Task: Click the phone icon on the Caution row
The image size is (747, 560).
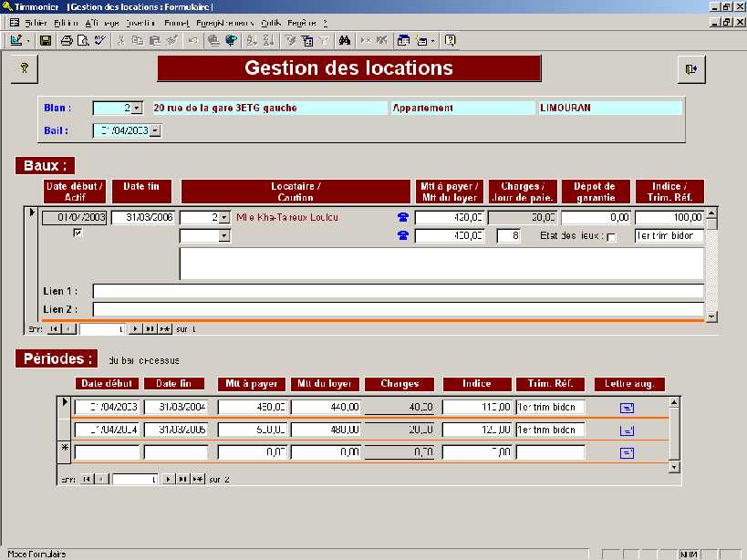Action: click(402, 235)
